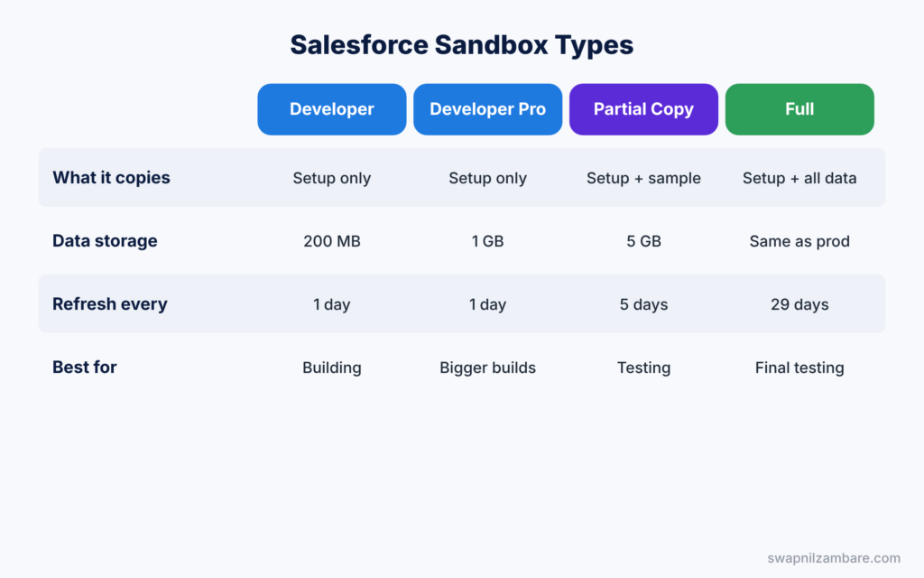Click 'Setup only' under Developer Pro
This screenshot has width=924, height=578.
pos(488,178)
